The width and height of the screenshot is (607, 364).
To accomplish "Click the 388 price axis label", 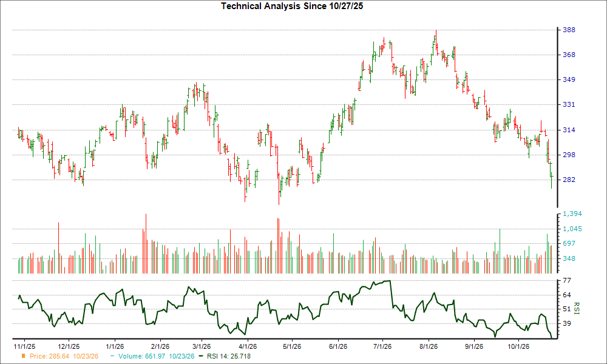I will (x=569, y=30).
